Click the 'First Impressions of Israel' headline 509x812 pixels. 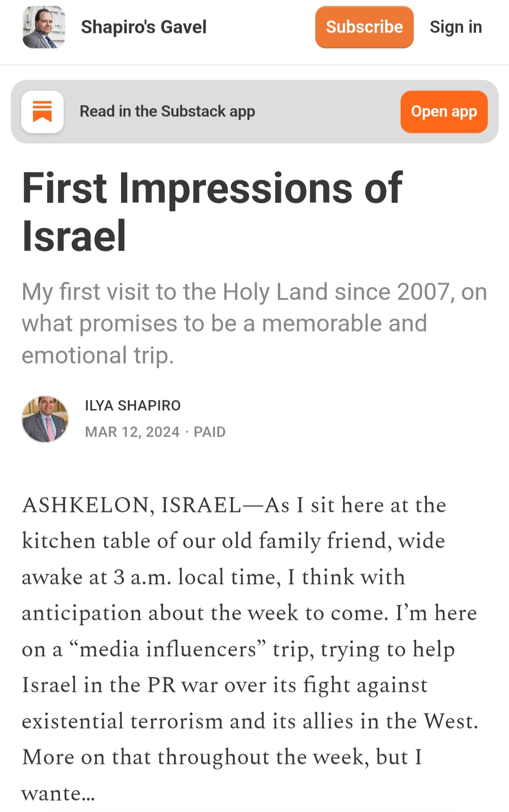click(x=212, y=212)
